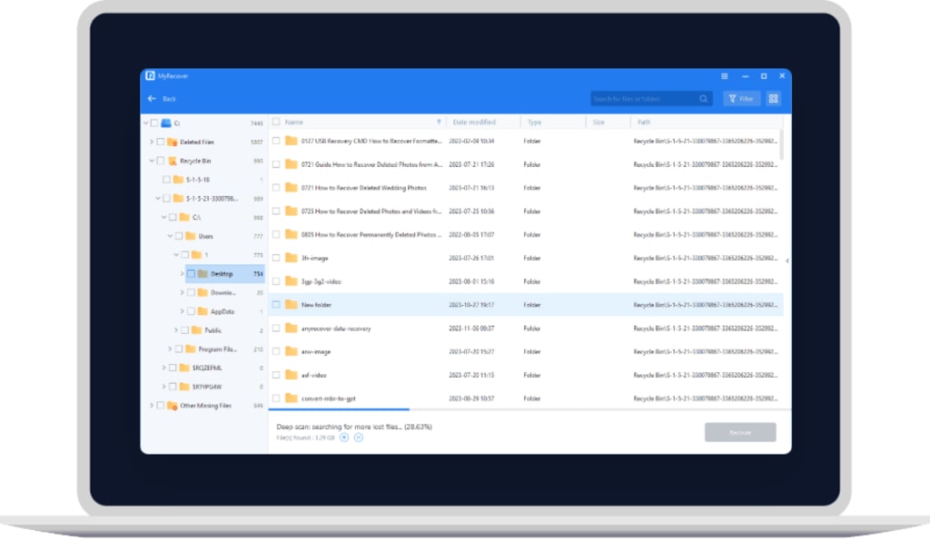Tick the select-all checkbox beside Name header

coord(276,122)
